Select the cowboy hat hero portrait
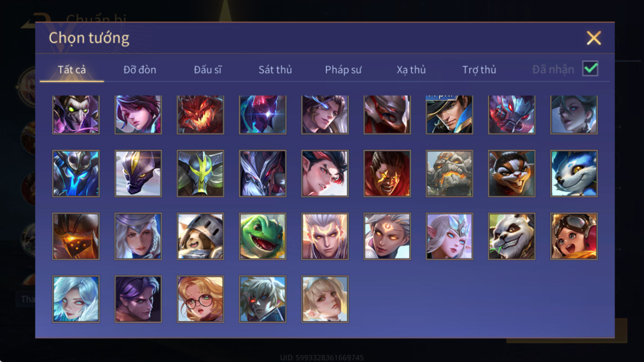The width and height of the screenshot is (644, 362). pyautogui.click(x=449, y=114)
